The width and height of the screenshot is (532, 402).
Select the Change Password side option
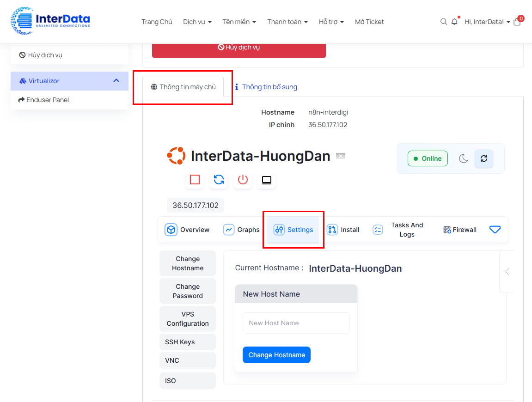pos(188,291)
